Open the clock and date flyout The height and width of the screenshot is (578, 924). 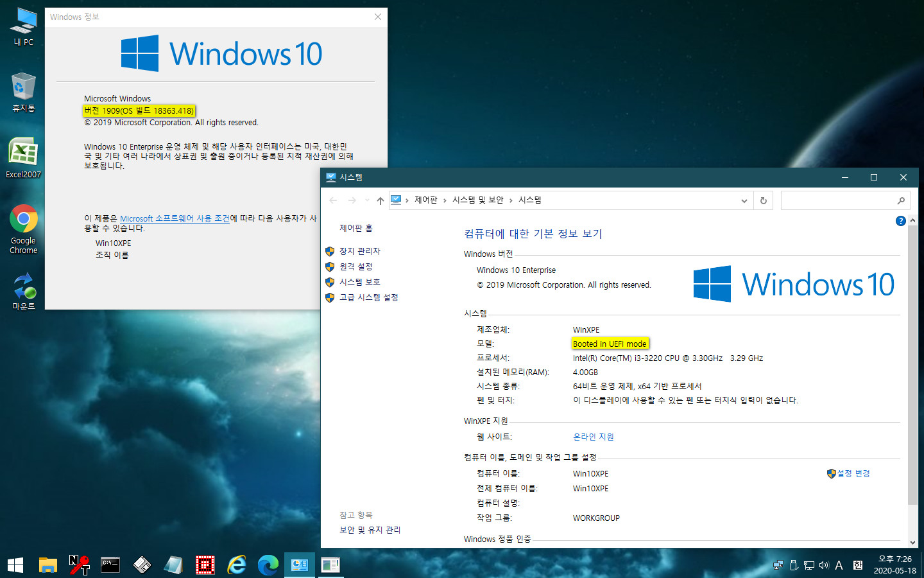[x=894, y=565]
